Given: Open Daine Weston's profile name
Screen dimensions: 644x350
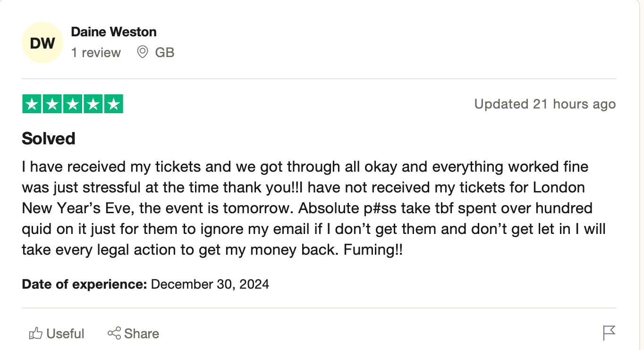Looking at the screenshot, I should 113,32.
